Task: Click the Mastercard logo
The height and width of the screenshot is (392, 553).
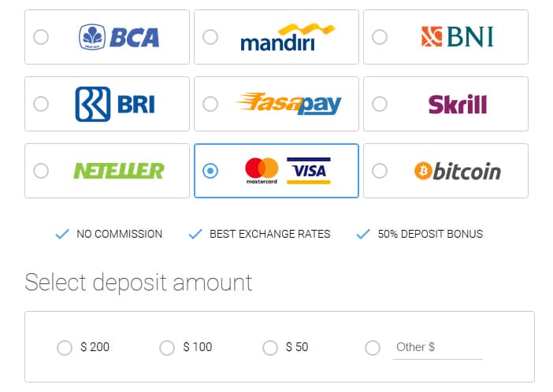Action: click(262, 171)
